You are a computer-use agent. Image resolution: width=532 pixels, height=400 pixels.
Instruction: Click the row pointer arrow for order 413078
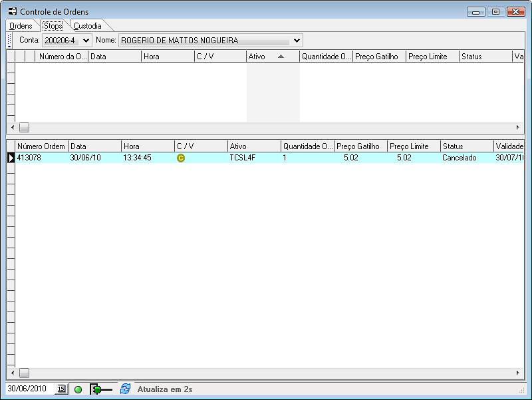11,158
